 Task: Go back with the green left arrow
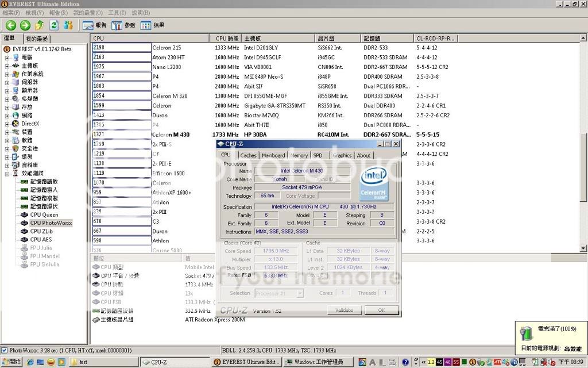pyautogui.click(x=11, y=25)
